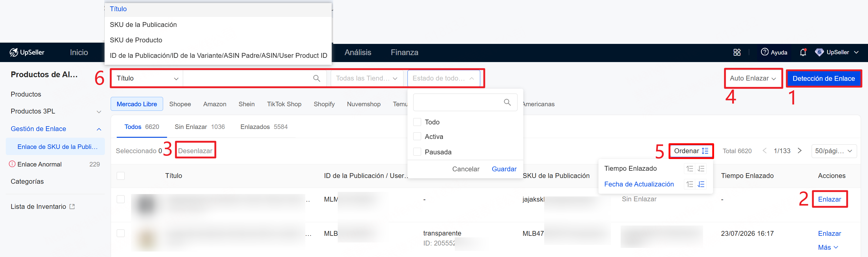Choose SKU de Producto from the search-type list
The width and height of the screenshot is (868, 257).
tap(218, 40)
